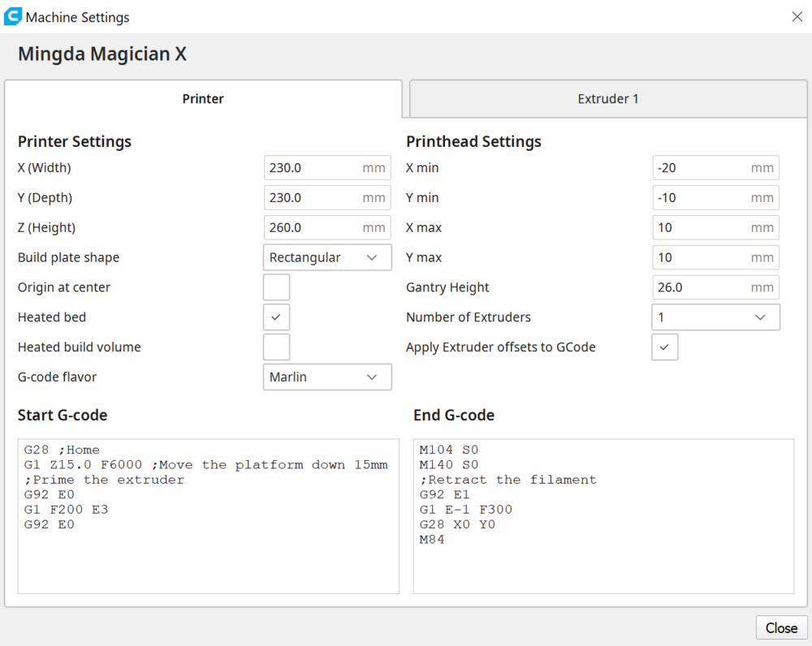Close the Machine Settings window with X
The image size is (812, 646).
pos(797,17)
